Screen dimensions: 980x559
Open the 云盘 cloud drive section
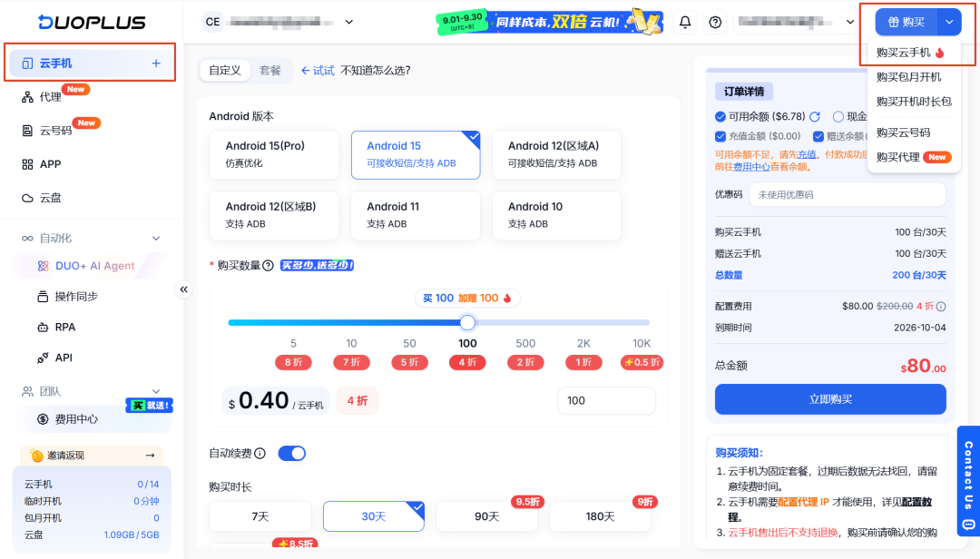[50, 198]
